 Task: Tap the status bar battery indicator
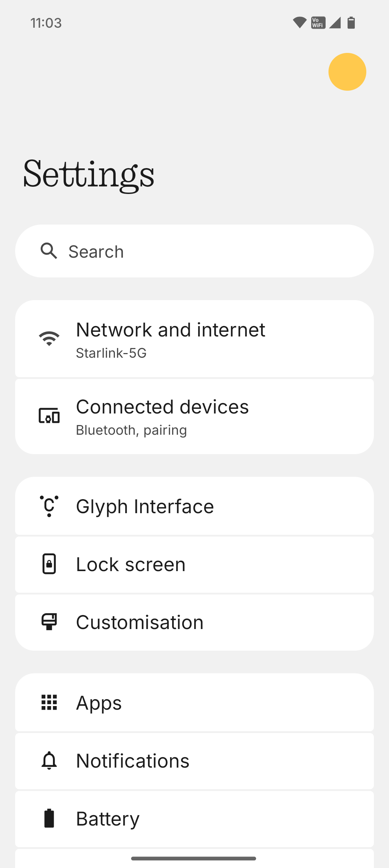pos(351,23)
